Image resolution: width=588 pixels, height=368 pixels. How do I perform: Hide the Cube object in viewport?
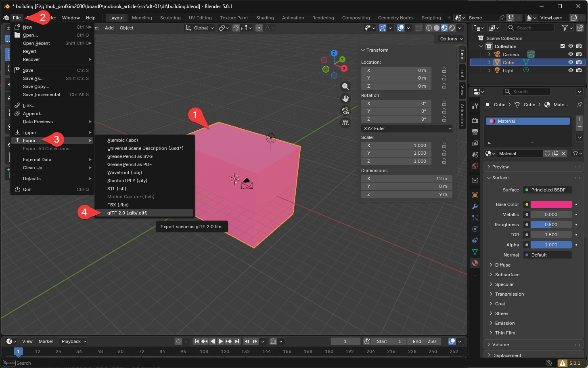point(571,62)
